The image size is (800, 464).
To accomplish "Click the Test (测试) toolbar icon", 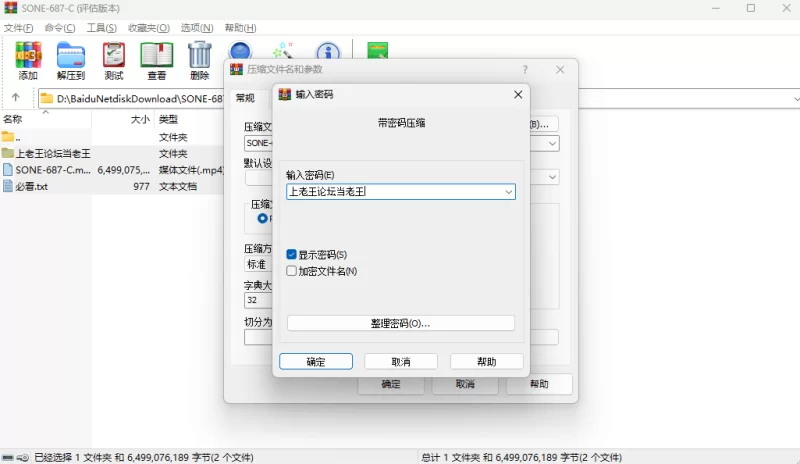I will tap(113, 61).
